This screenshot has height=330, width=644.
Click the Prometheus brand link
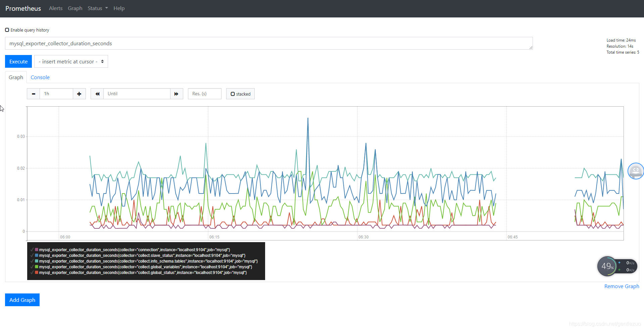[23, 8]
